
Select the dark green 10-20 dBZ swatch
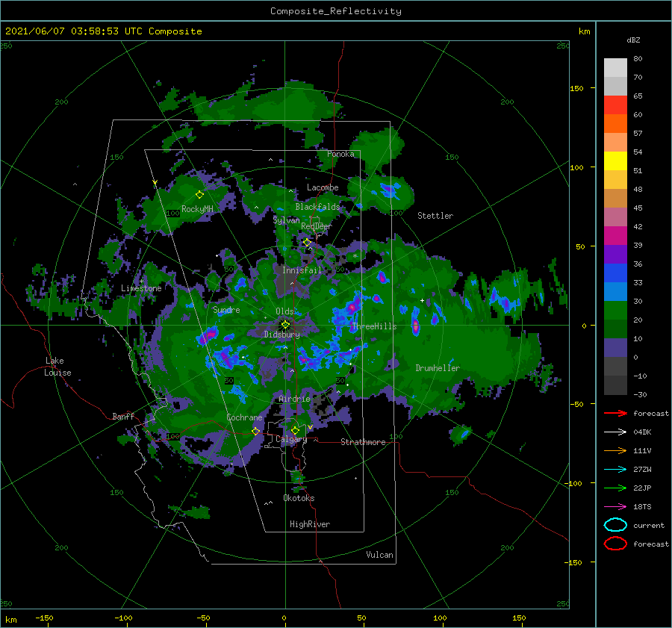coord(615,329)
